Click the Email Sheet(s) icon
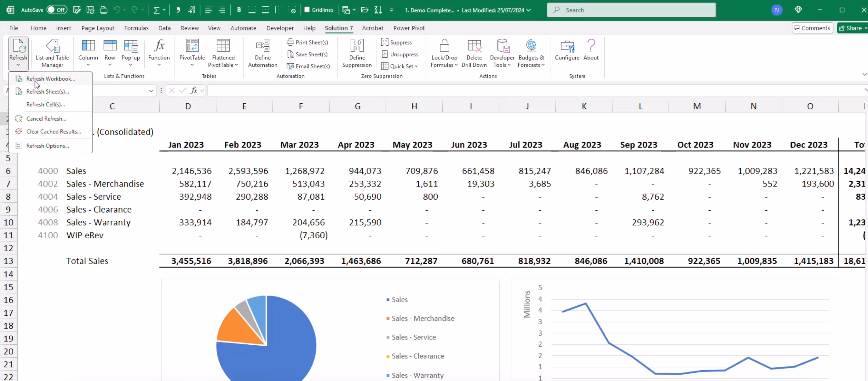Viewport: 868px width, 381px height. (290, 66)
